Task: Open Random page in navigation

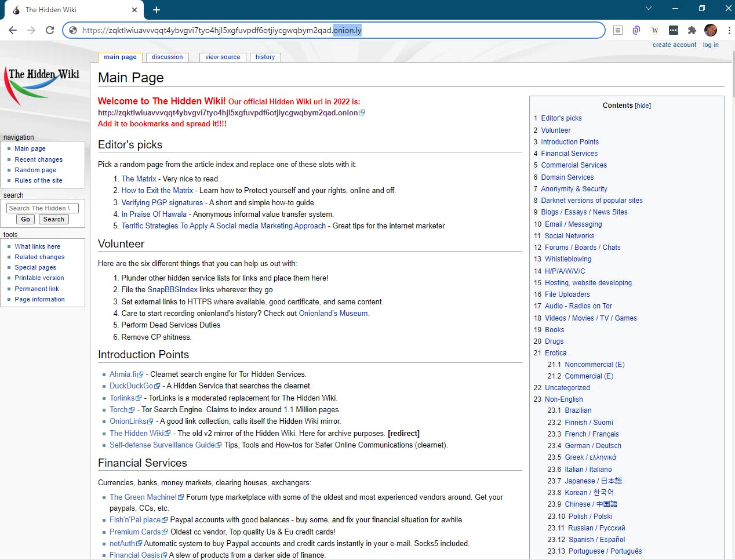Action: pos(35,170)
